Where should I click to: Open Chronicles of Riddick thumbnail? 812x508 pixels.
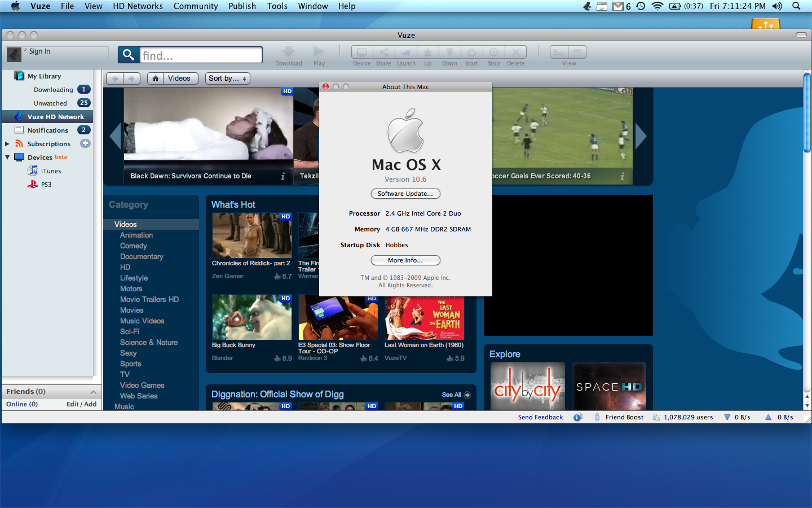pyautogui.click(x=252, y=235)
